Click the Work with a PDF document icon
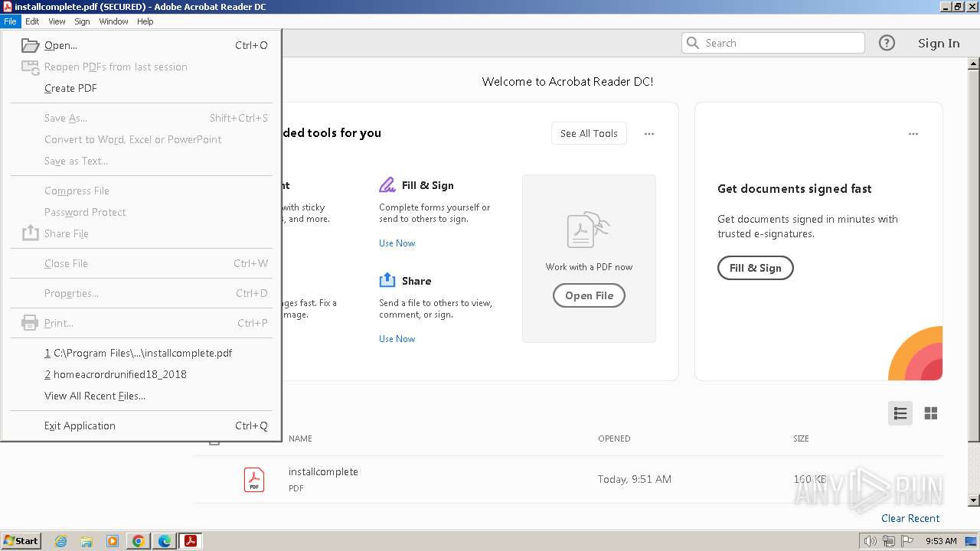 click(x=589, y=230)
